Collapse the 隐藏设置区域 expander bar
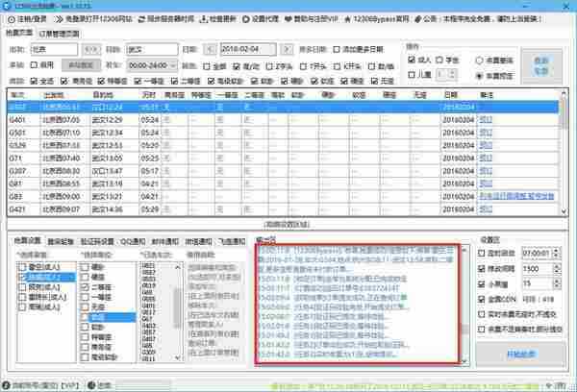 [287, 224]
